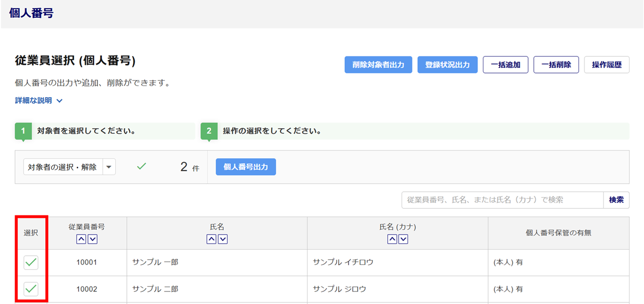Screen dimensions: 644x304
Task: Focus the employee search input field
Action: tap(502, 200)
